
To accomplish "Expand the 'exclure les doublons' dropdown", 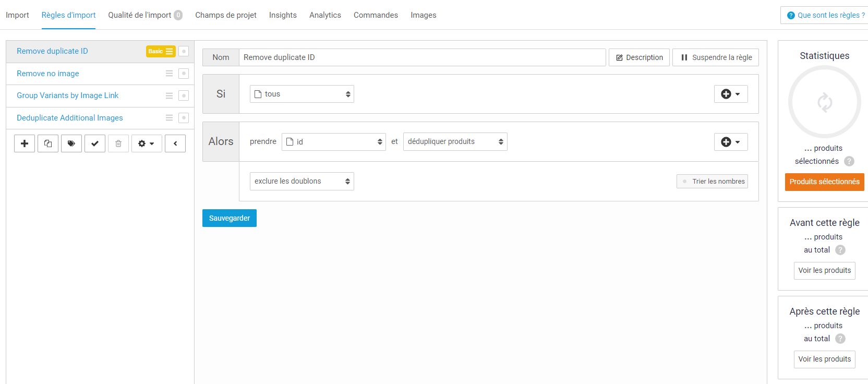I will point(302,182).
